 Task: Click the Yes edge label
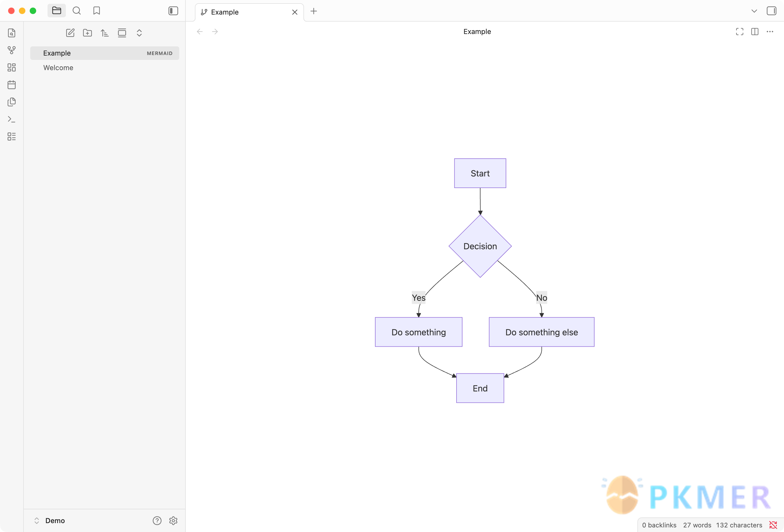pyautogui.click(x=418, y=298)
